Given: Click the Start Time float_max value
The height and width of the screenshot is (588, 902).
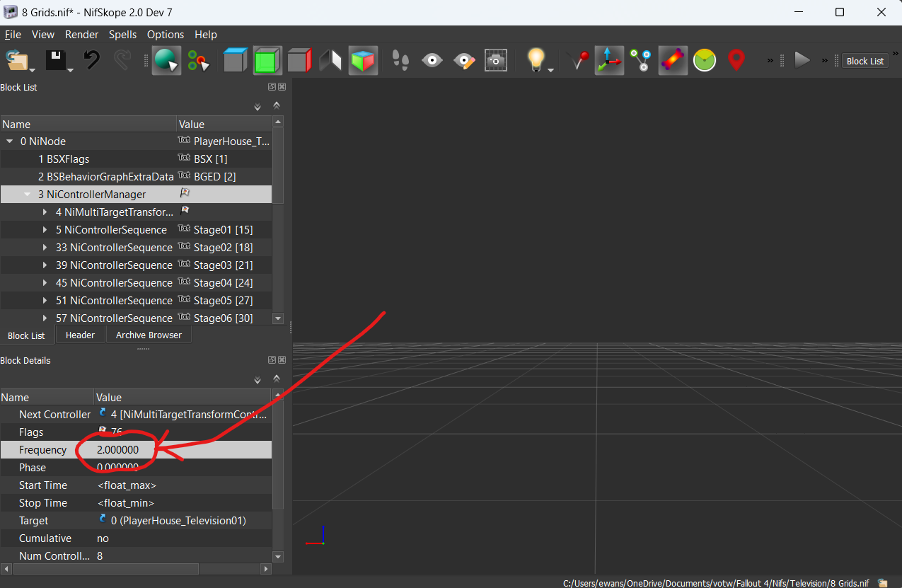Looking at the screenshot, I should click(x=127, y=485).
